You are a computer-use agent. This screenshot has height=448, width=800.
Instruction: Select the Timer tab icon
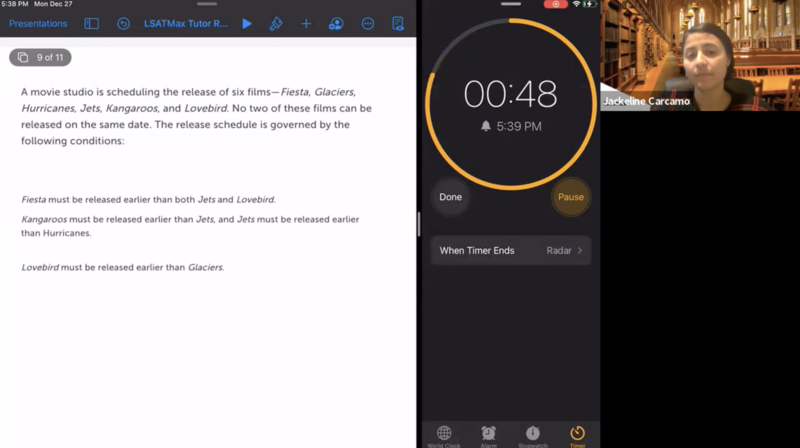[x=577, y=435]
